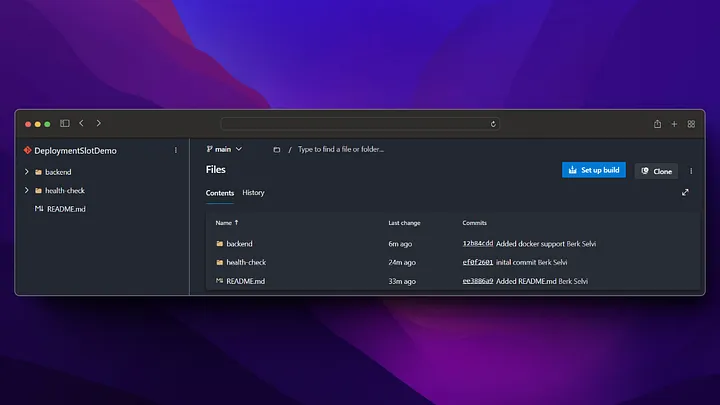The height and width of the screenshot is (405, 720).
Task: Open README.md in file list
Action: pyautogui.click(x=246, y=281)
